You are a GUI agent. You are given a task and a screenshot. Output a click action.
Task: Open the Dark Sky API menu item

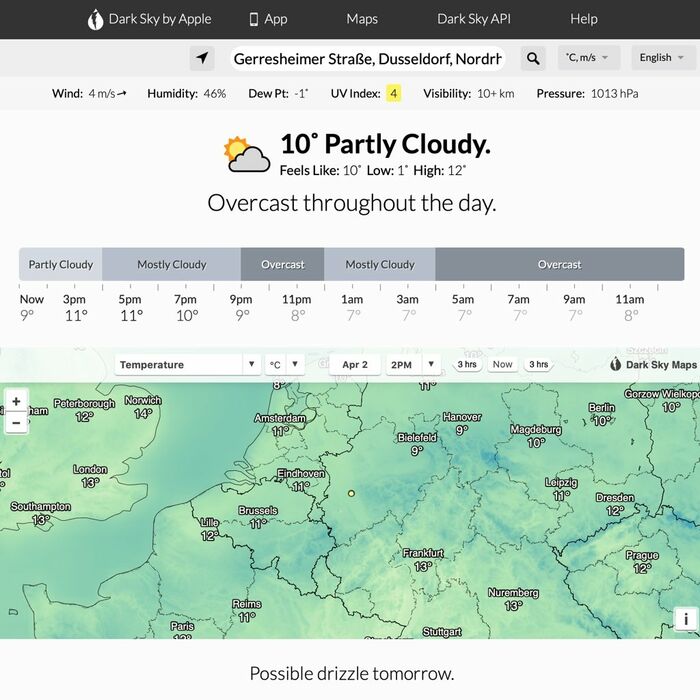coord(474,19)
